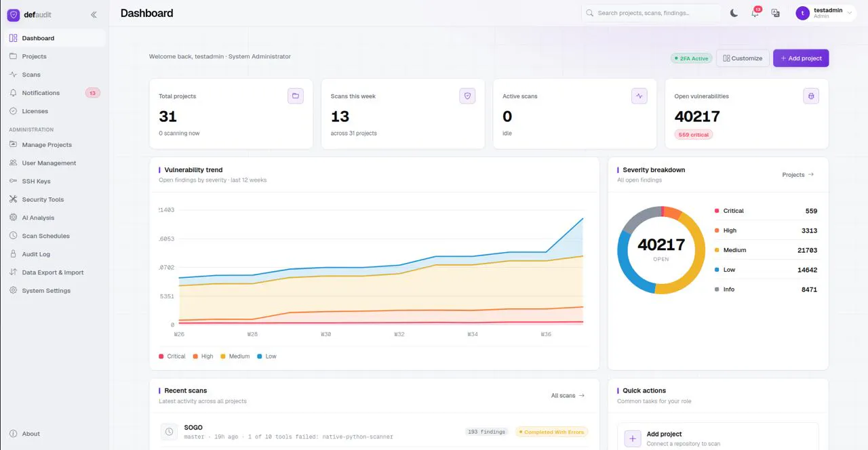Viewport: 868px width, 450px height.
Task: Toggle the Critical series in trend legend
Action: pos(172,356)
